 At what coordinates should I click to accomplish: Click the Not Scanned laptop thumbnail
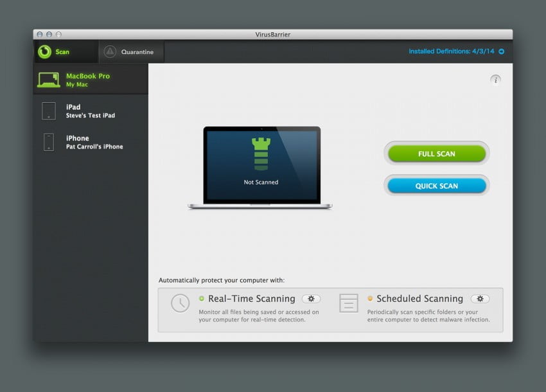tap(260, 167)
